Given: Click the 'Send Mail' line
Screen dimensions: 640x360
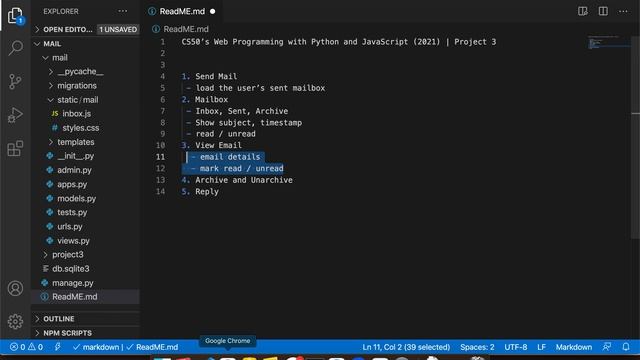Looking at the screenshot, I should 209,76.
